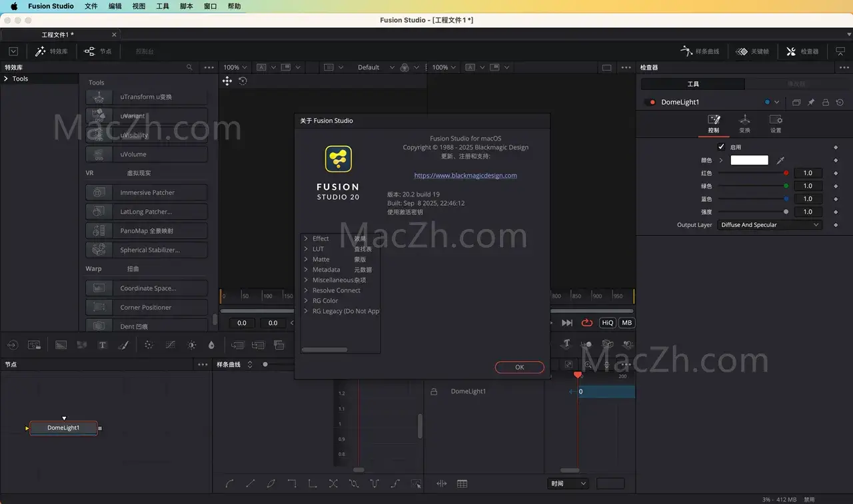Click the Blur droplet tool icon
Screen dimensions: 853x504
211,345
